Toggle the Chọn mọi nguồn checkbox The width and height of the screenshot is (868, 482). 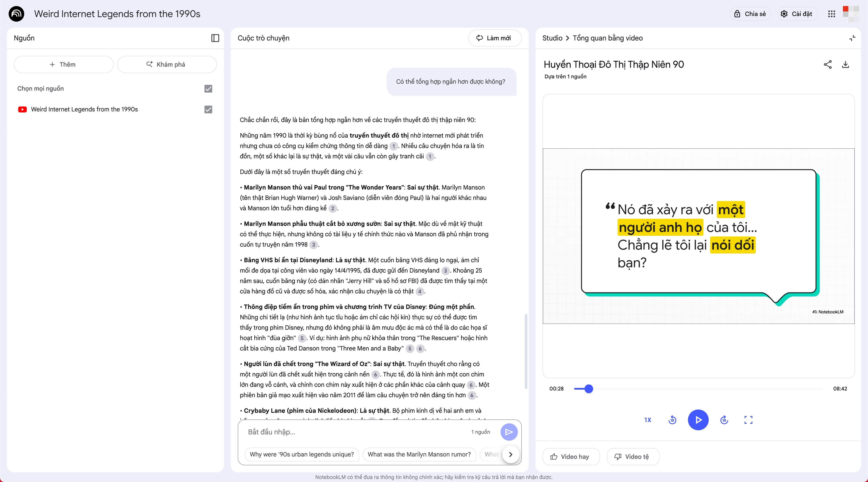click(x=208, y=89)
